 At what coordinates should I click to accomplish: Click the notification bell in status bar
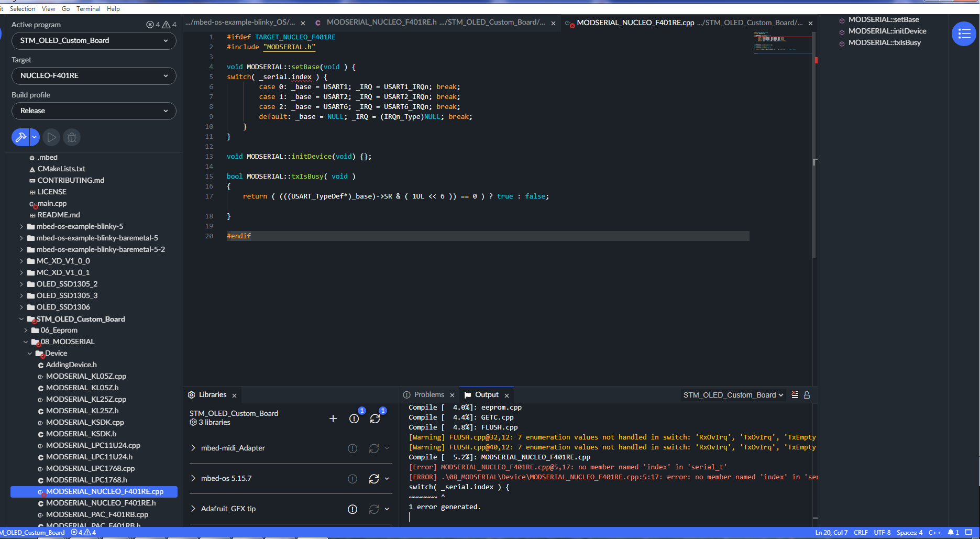pyautogui.click(x=951, y=532)
